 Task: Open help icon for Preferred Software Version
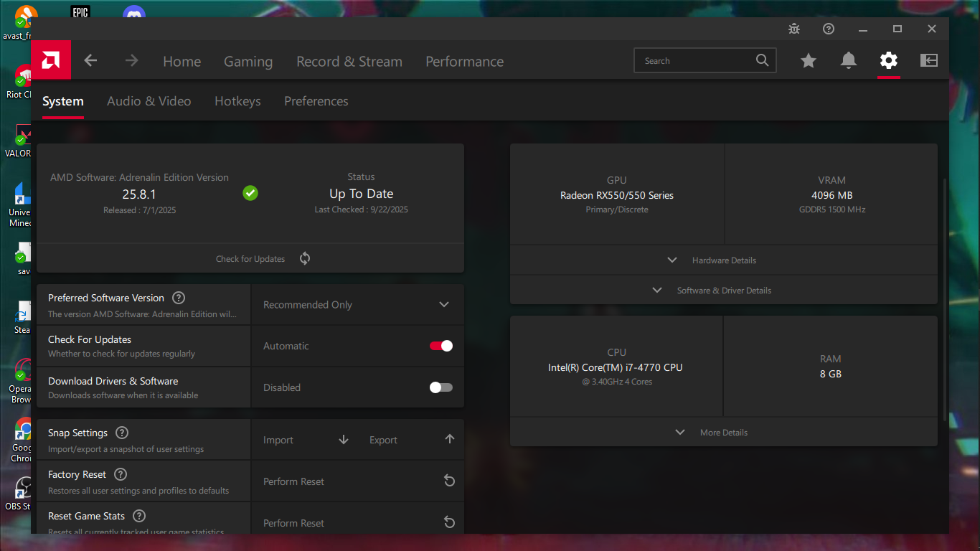coord(179,298)
